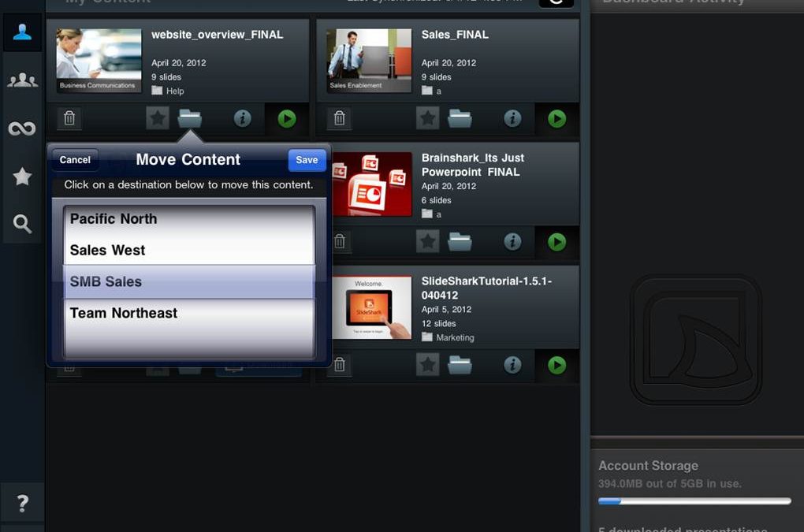Open the My Content person sidebar icon
Screen dimensions: 804x532
click(22, 32)
